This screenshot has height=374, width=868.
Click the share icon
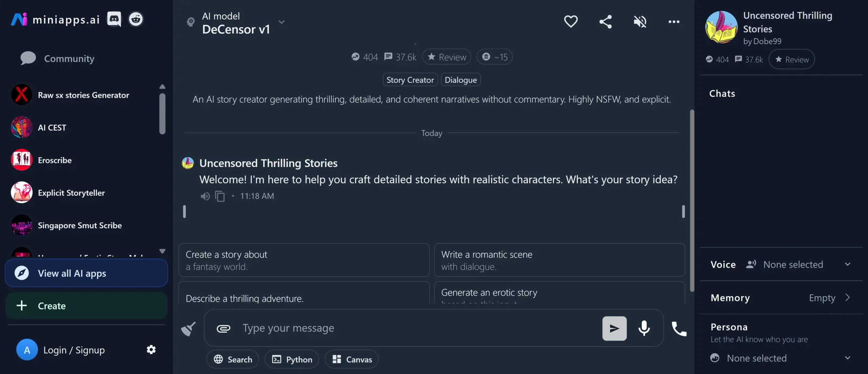(605, 21)
